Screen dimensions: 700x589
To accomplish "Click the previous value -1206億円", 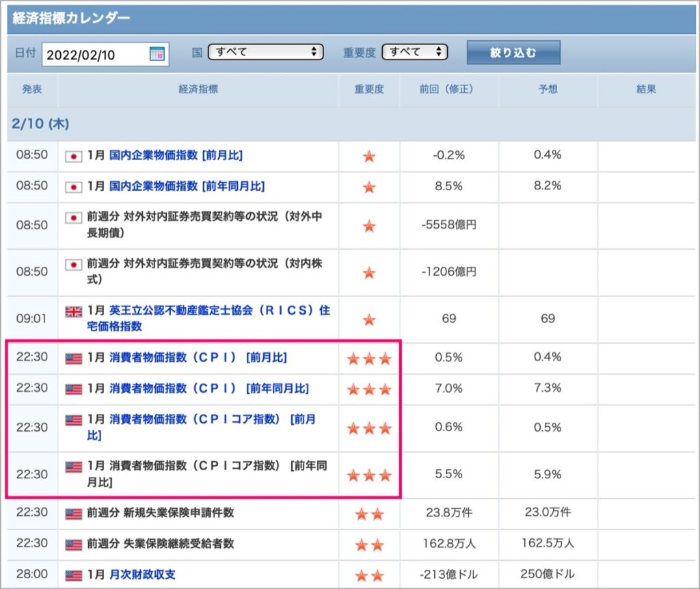I will [449, 272].
